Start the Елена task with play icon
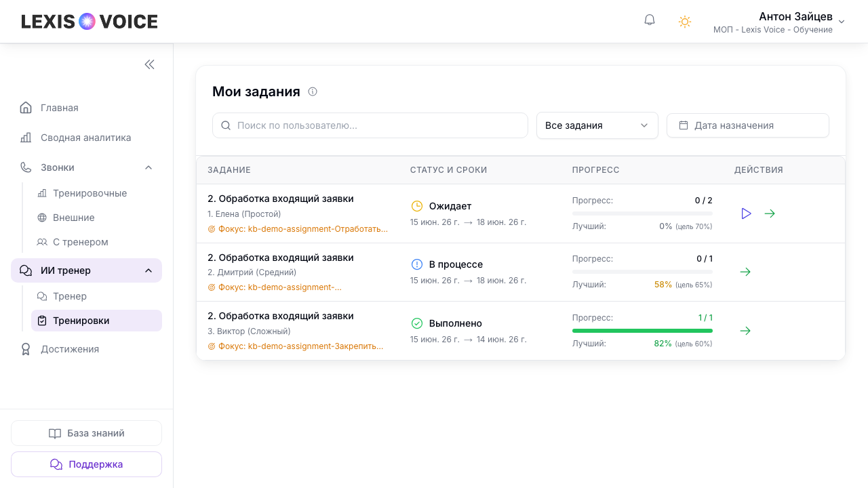Screen dimensions: 868x488 pyautogui.click(x=746, y=213)
